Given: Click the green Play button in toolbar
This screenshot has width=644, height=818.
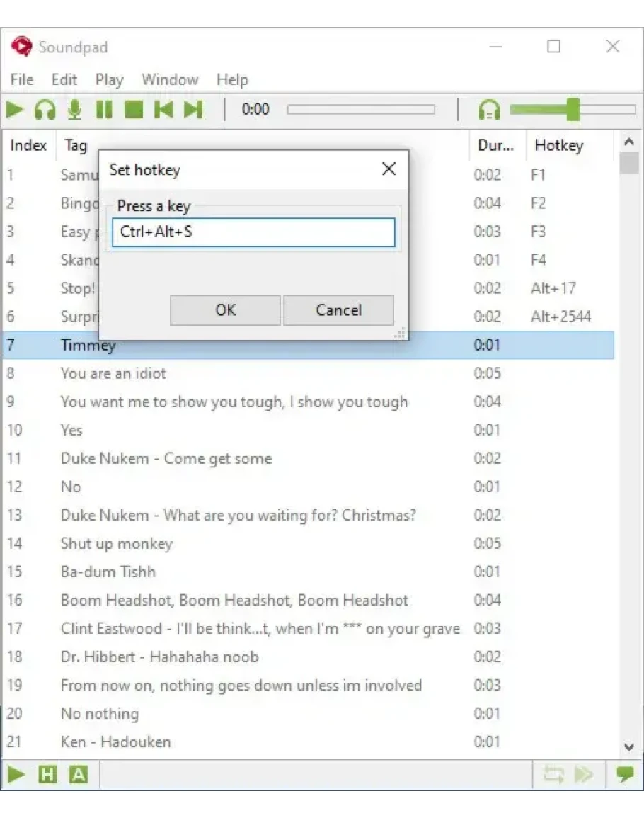Looking at the screenshot, I should (16, 110).
